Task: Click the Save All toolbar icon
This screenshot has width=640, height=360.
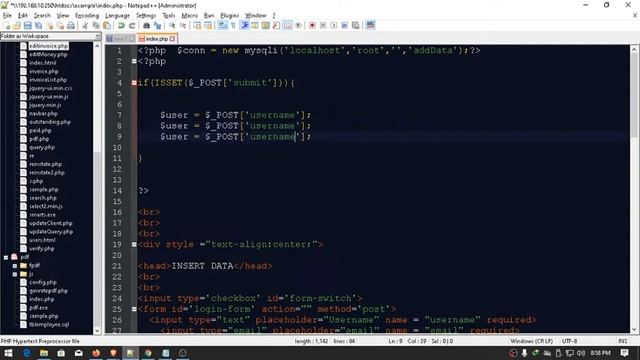Action: point(38,25)
